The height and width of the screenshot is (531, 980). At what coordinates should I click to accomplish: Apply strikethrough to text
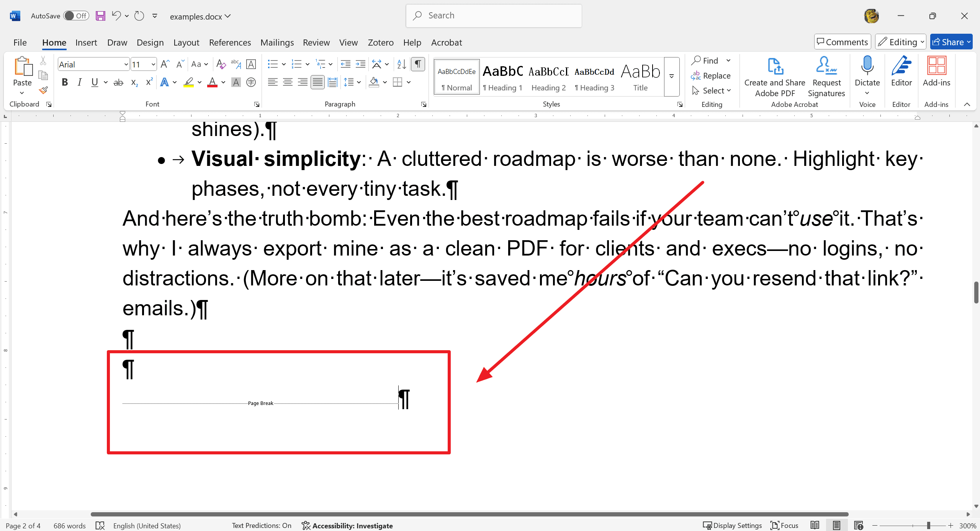pos(119,82)
